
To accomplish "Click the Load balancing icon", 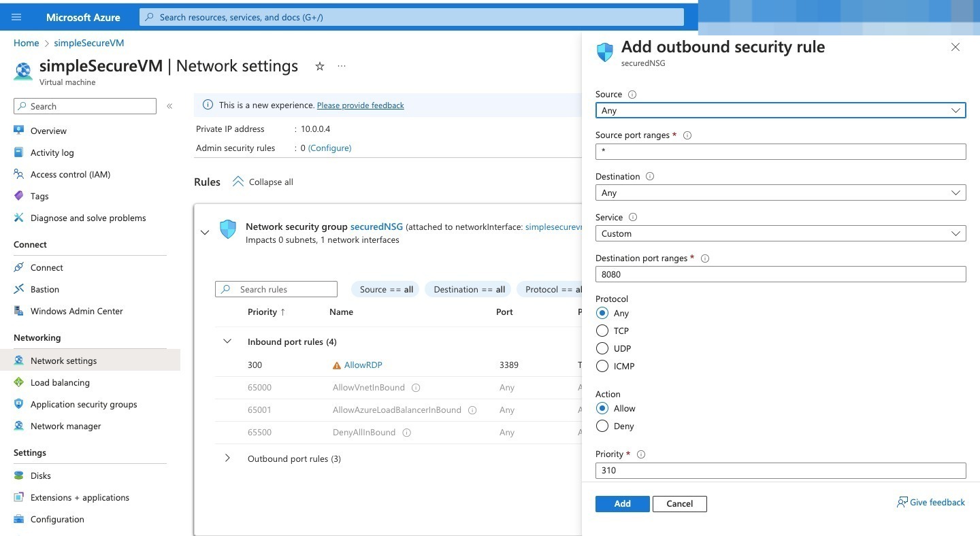I will (19, 382).
